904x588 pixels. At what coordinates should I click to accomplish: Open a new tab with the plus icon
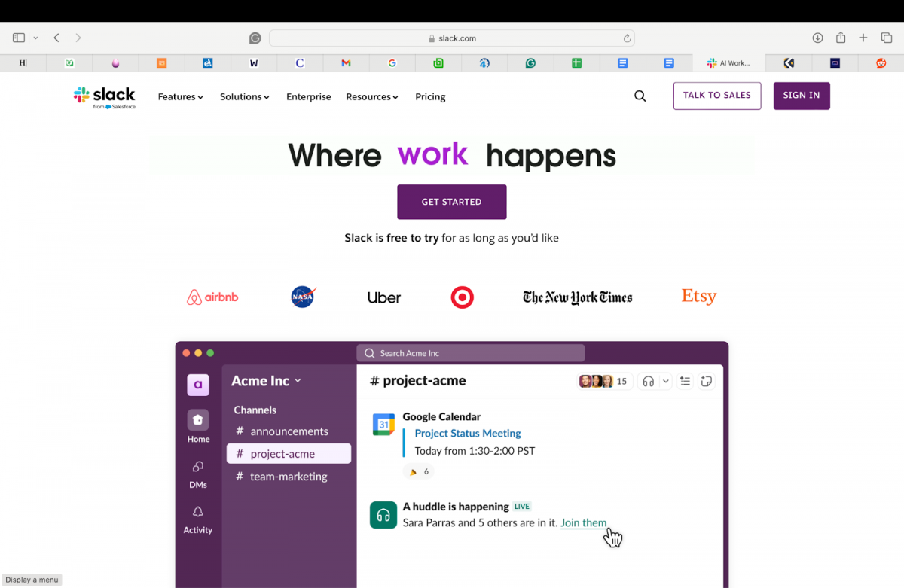pyautogui.click(x=863, y=38)
